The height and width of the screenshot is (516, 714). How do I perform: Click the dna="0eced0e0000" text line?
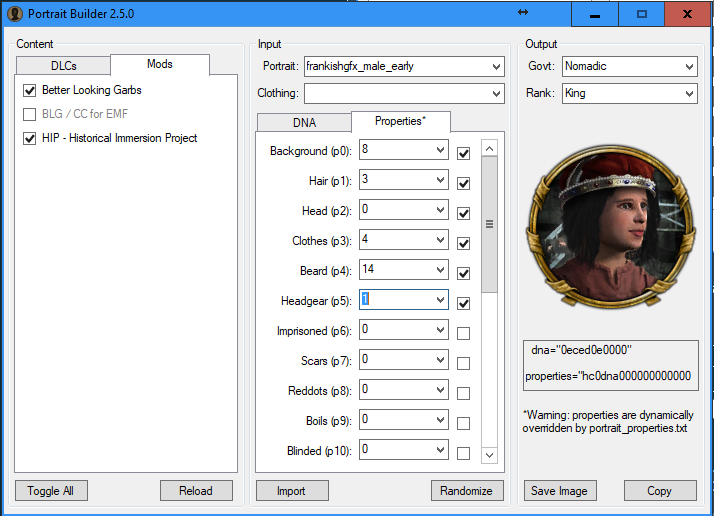coord(581,350)
